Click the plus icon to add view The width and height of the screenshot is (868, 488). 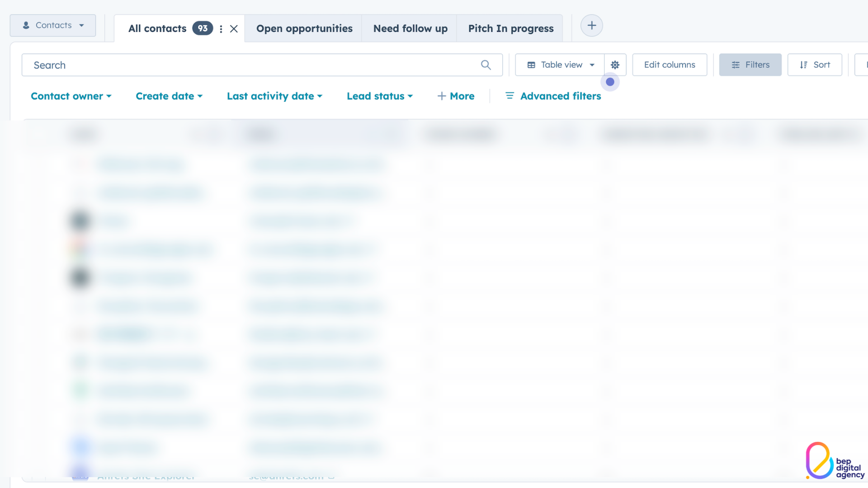[591, 26]
